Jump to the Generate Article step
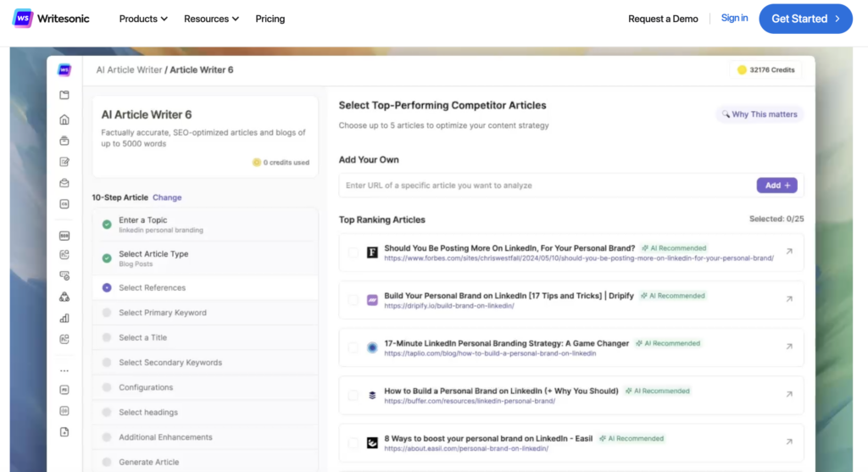The width and height of the screenshot is (868, 472). (x=205, y=462)
